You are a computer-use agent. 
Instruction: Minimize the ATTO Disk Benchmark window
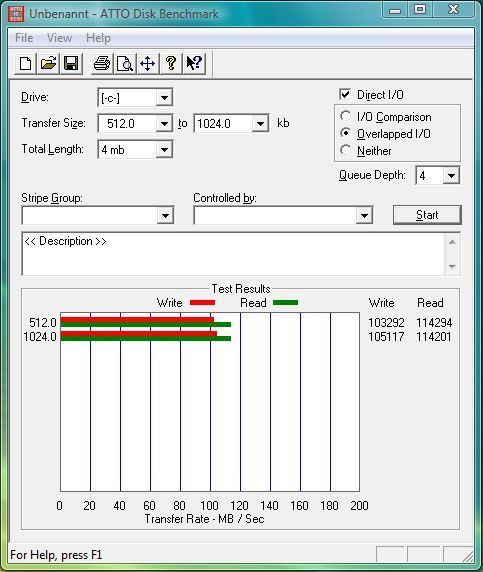coord(395,10)
